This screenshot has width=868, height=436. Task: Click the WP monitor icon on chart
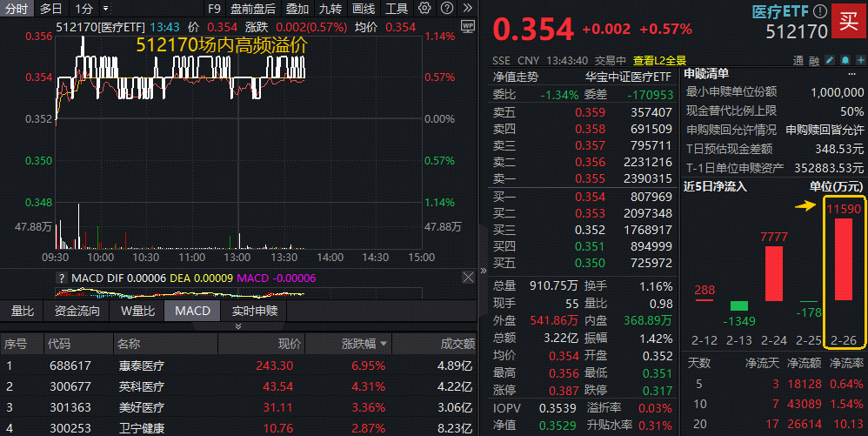click(467, 26)
